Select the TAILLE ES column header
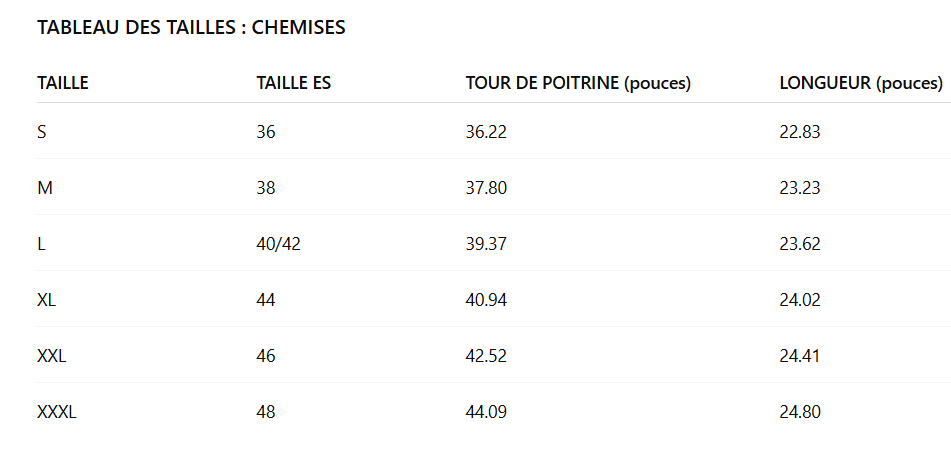Viewport: 951px width, 452px height. [294, 83]
